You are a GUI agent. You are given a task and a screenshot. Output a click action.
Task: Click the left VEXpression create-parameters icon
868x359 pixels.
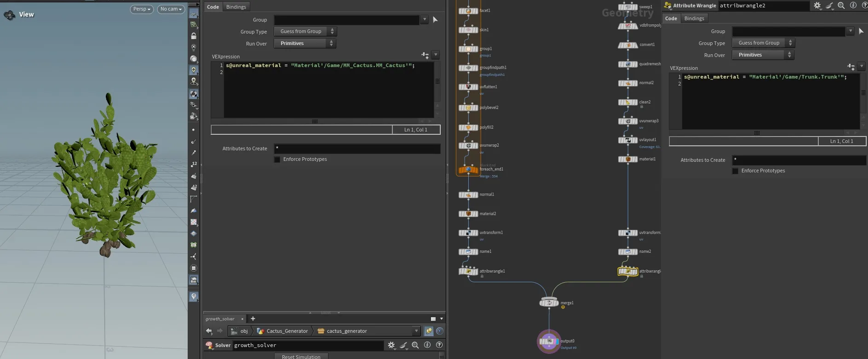coord(425,55)
